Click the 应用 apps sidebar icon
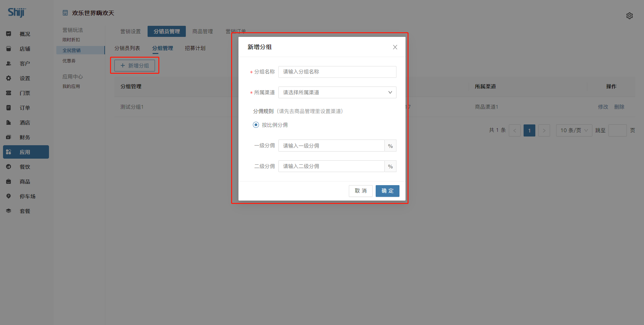The image size is (644, 325). [x=9, y=152]
